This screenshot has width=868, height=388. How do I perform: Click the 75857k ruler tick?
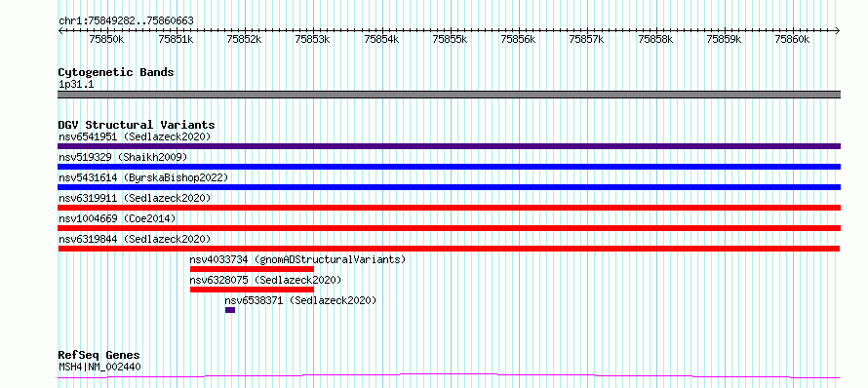(x=588, y=39)
